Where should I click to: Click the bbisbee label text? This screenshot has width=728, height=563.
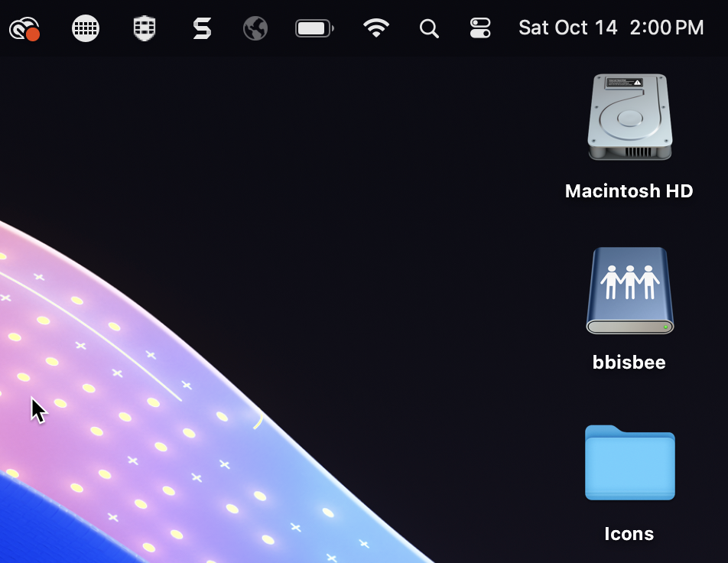[629, 362]
